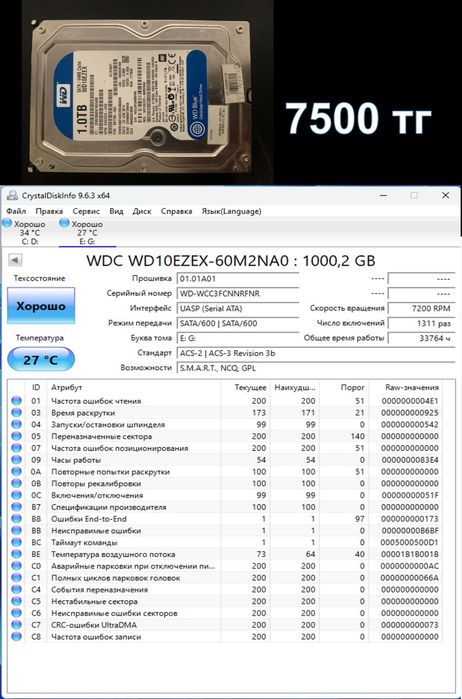Click status icon for CRC-ошибки UltraDMA
The width and height of the screenshot is (462, 699).
pos(16,625)
